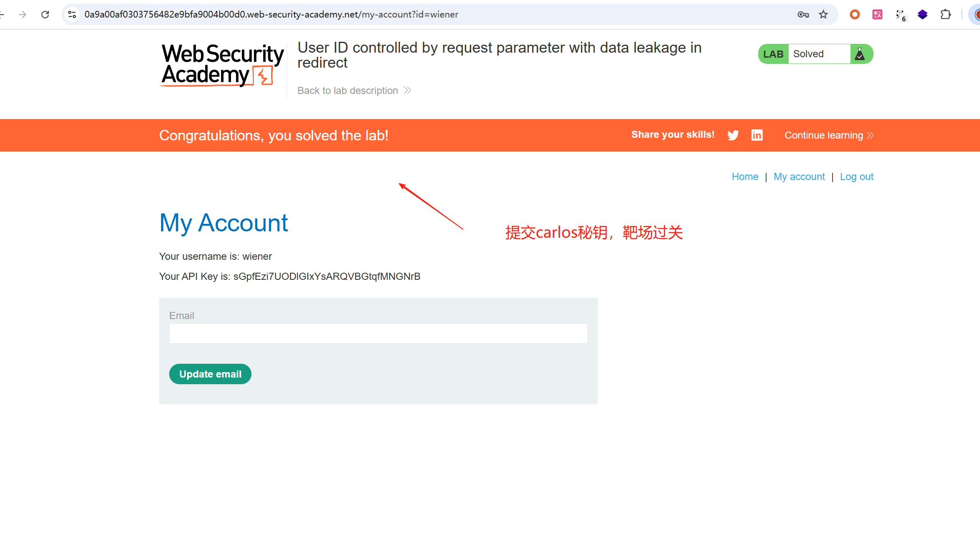
Task: Open the My account navigation link
Action: coord(799,177)
